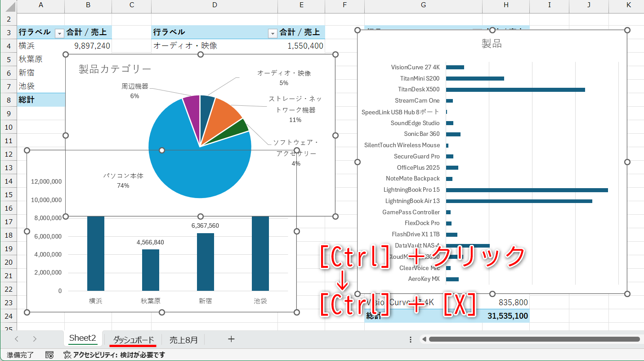Select column header B
The image size is (644, 361).
tap(88, 5)
